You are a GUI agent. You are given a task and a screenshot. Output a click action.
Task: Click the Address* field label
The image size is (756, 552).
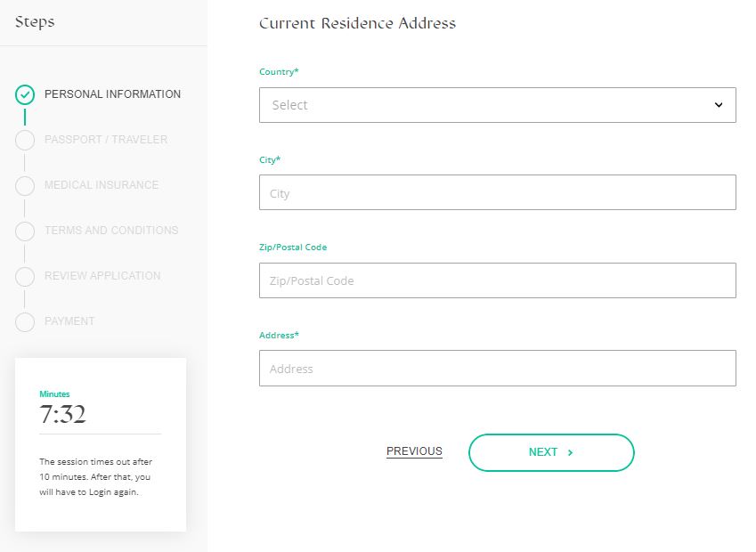[x=279, y=335]
